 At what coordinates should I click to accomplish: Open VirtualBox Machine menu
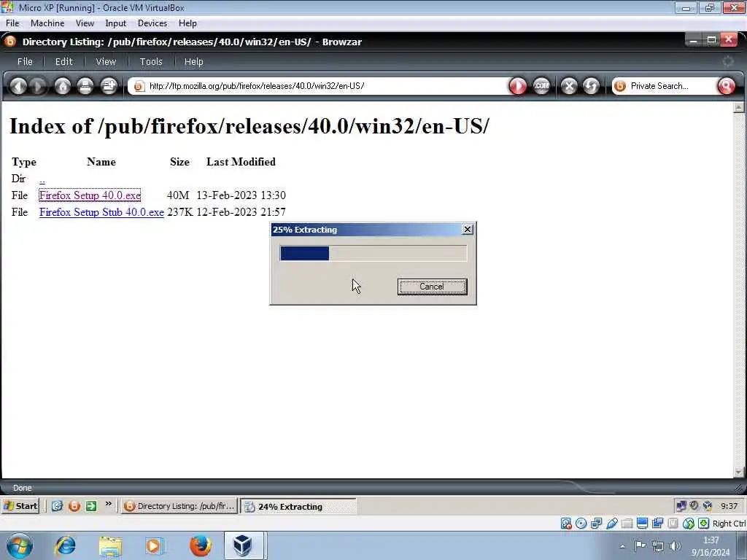click(47, 23)
